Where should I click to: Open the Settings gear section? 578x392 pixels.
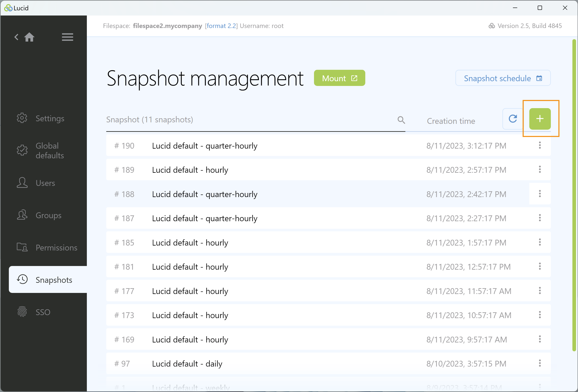point(41,118)
